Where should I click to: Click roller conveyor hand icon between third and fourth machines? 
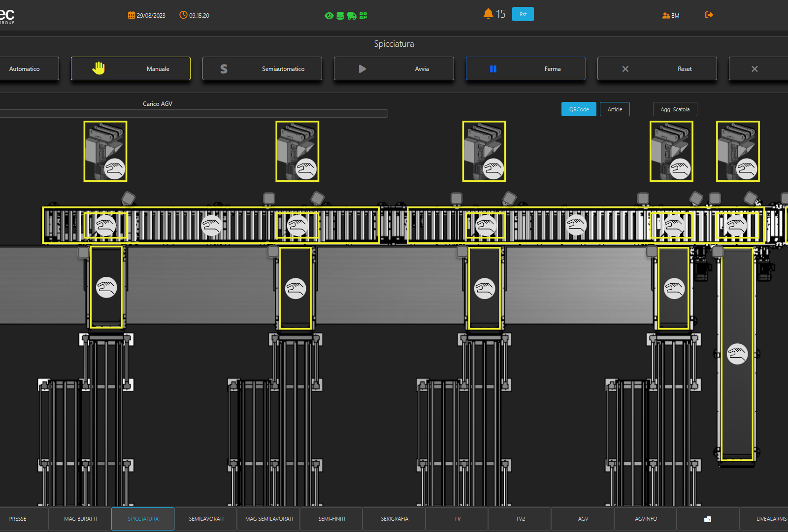[576, 226]
